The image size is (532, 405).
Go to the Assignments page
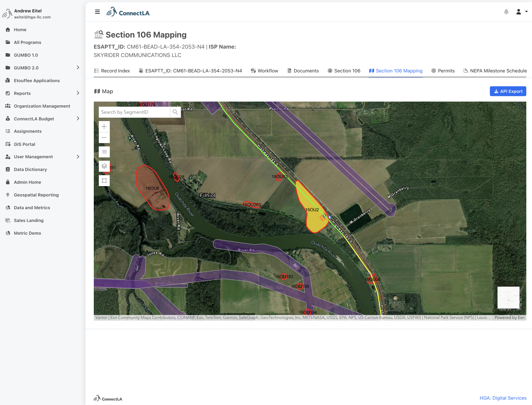click(28, 131)
